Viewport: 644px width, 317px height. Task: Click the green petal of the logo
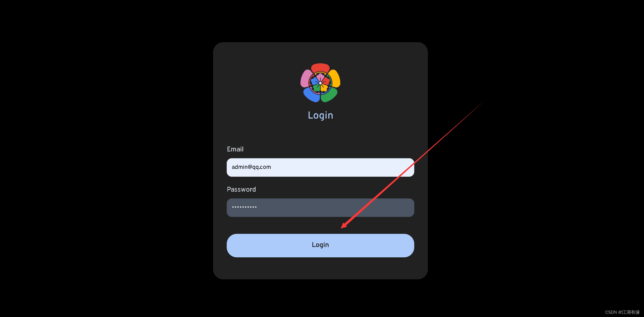[x=329, y=95]
